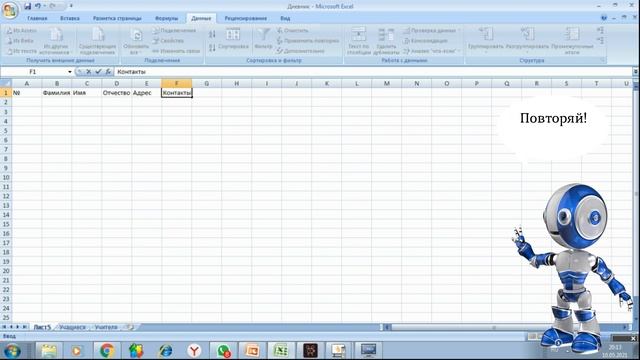Image resolution: width=640 pixels, height=360 pixels.
Task: Import data Из текста
Action: pyautogui.click(x=22, y=51)
